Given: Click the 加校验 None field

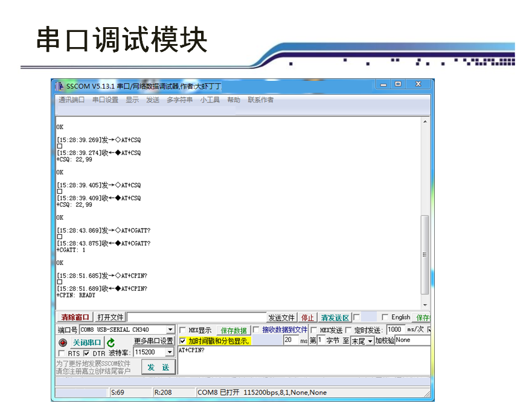Looking at the screenshot, I should click(x=412, y=340).
